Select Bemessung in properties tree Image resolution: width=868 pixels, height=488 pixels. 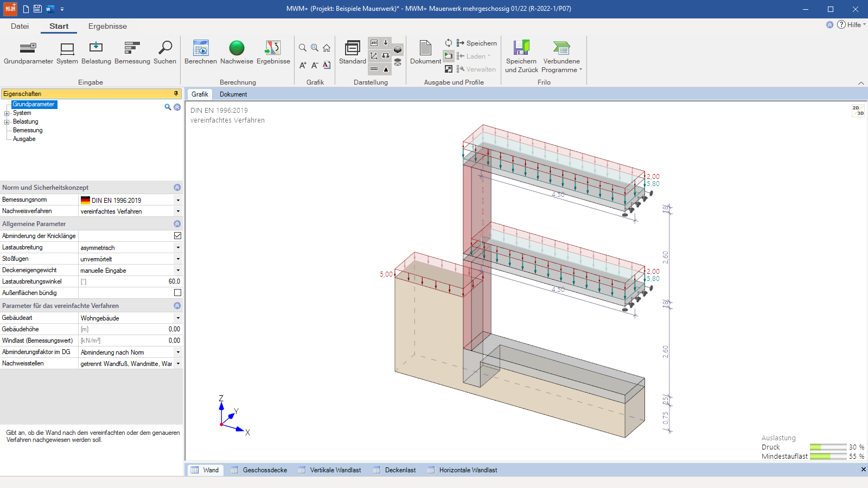28,130
